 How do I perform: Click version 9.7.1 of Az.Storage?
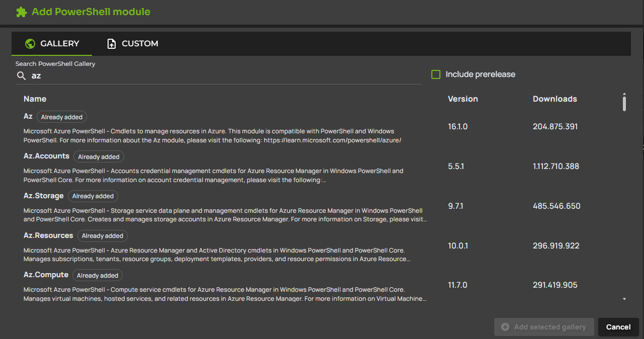[456, 206]
